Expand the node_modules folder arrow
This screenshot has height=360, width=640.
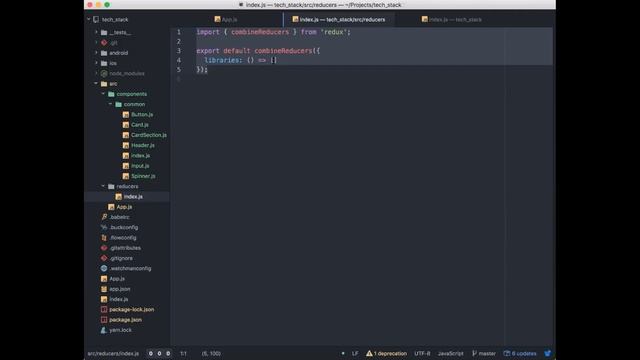pos(96,73)
